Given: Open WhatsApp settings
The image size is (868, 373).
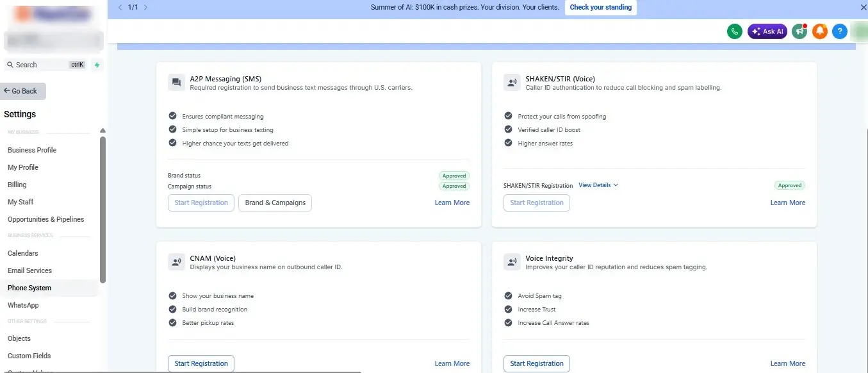Looking at the screenshot, I should click(x=23, y=305).
